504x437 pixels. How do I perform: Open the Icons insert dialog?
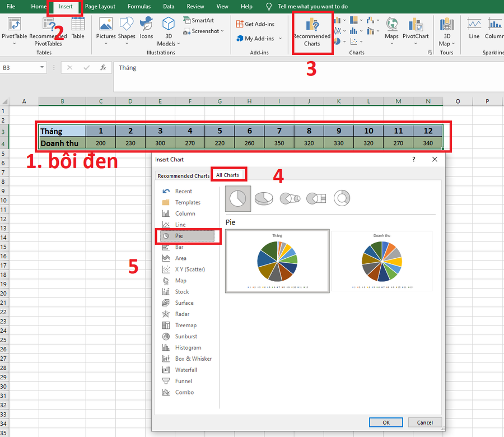(x=146, y=29)
